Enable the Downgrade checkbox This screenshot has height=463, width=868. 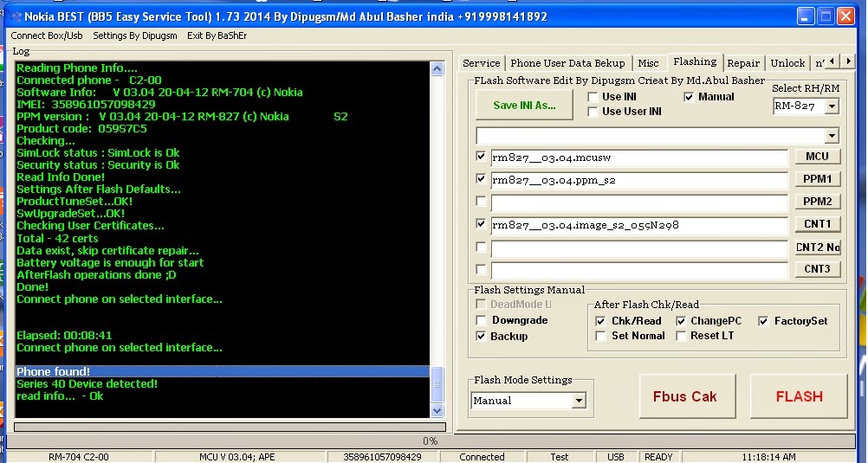[481, 320]
